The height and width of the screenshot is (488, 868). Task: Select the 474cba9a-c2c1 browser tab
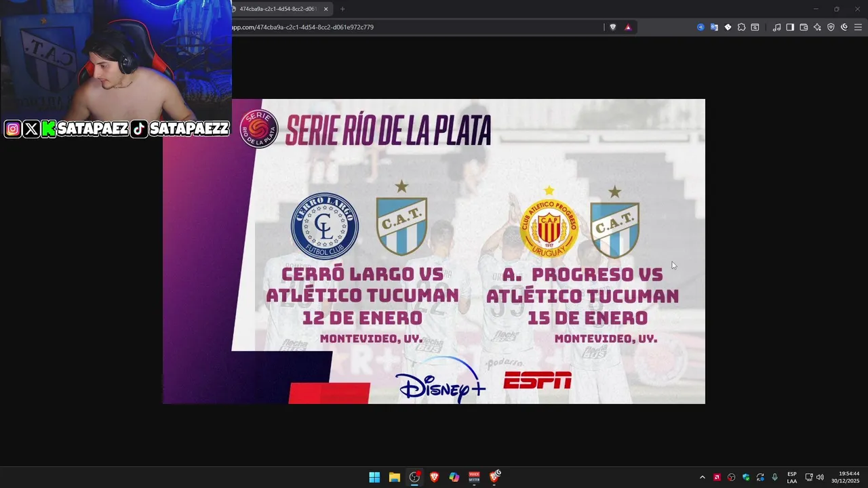pyautogui.click(x=281, y=9)
